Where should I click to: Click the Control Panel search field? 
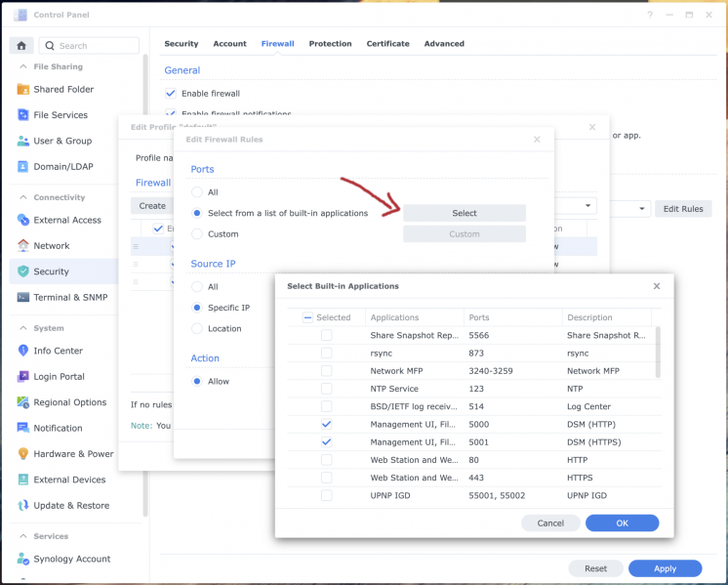(x=89, y=46)
